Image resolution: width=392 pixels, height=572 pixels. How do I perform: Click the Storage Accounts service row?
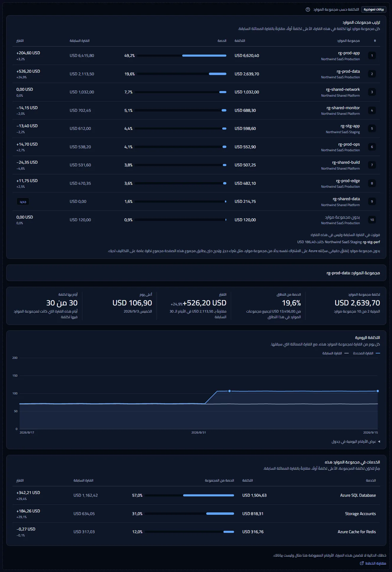(196, 514)
